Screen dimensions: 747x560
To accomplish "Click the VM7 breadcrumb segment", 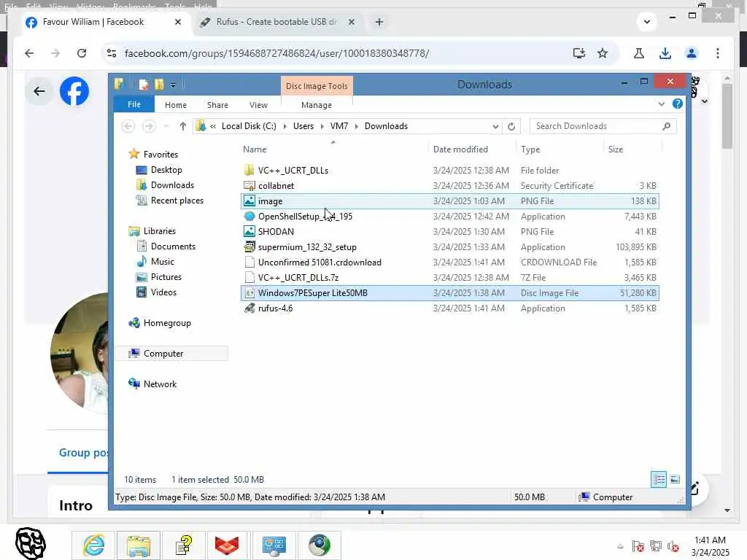I will click(339, 126).
